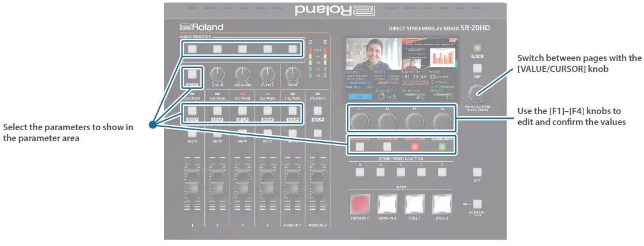Open SETUP for HDMI IN 2 audio channel
The width and height of the screenshot is (644, 246).
click(x=317, y=110)
